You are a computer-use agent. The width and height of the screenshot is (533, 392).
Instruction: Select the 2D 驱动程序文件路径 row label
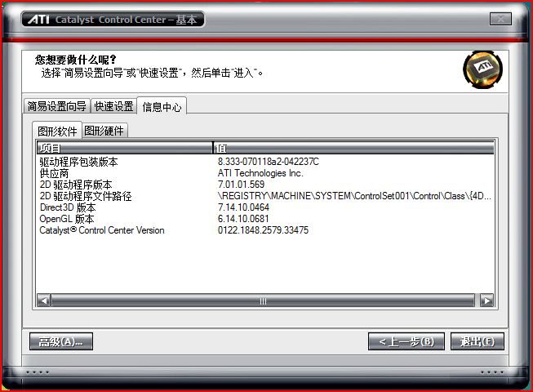pyautogui.click(x=86, y=196)
